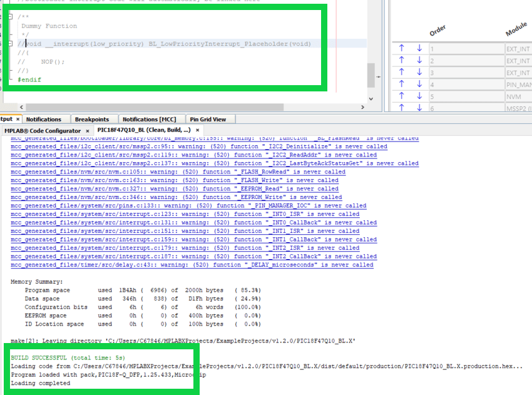Screen dimensions: 532x395
Task: Click down arrow for order 2 row
Action: pos(419,61)
